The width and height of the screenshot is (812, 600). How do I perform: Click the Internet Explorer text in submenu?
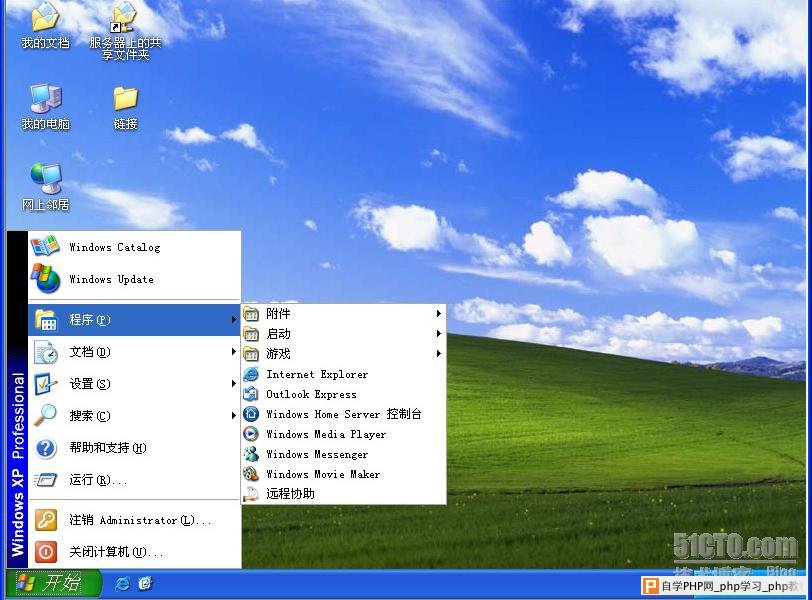point(317,374)
